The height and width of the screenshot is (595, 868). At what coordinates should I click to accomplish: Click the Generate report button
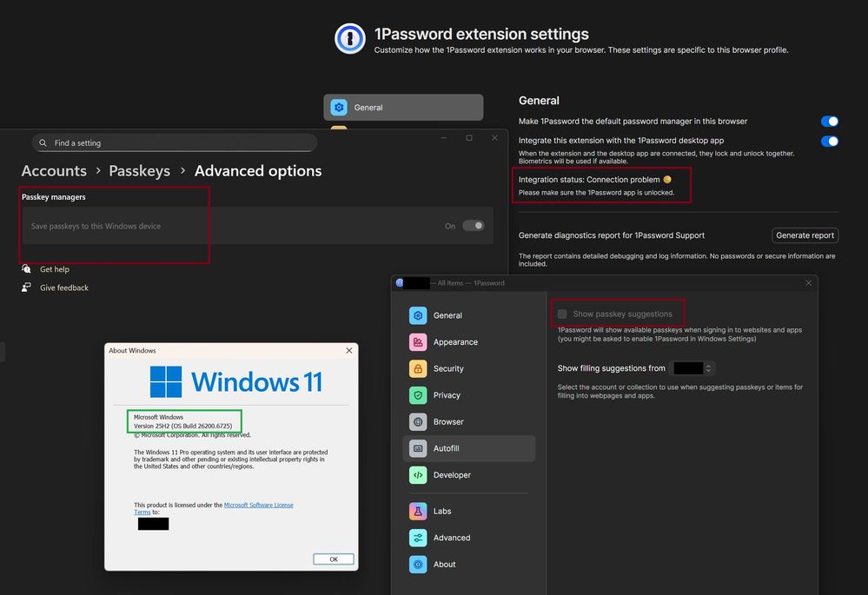(x=805, y=235)
